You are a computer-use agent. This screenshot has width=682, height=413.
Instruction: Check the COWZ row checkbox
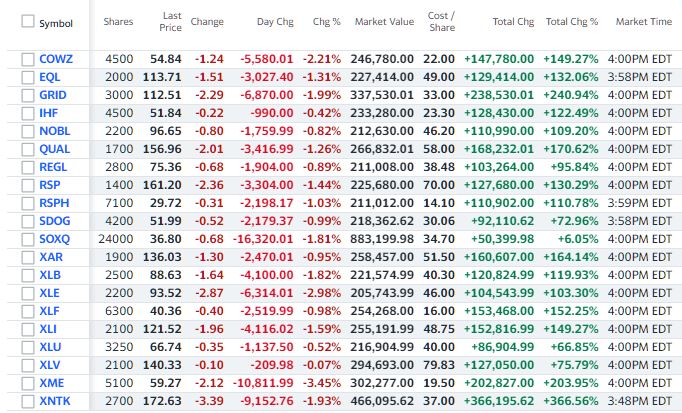(28, 59)
